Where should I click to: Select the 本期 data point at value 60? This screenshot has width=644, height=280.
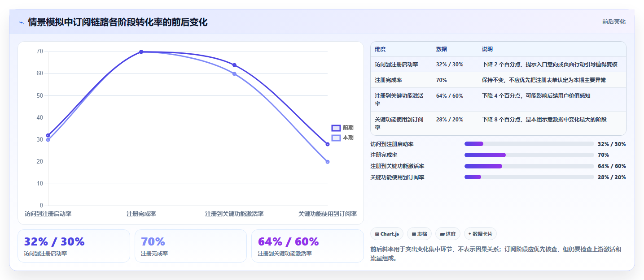[234, 74]
